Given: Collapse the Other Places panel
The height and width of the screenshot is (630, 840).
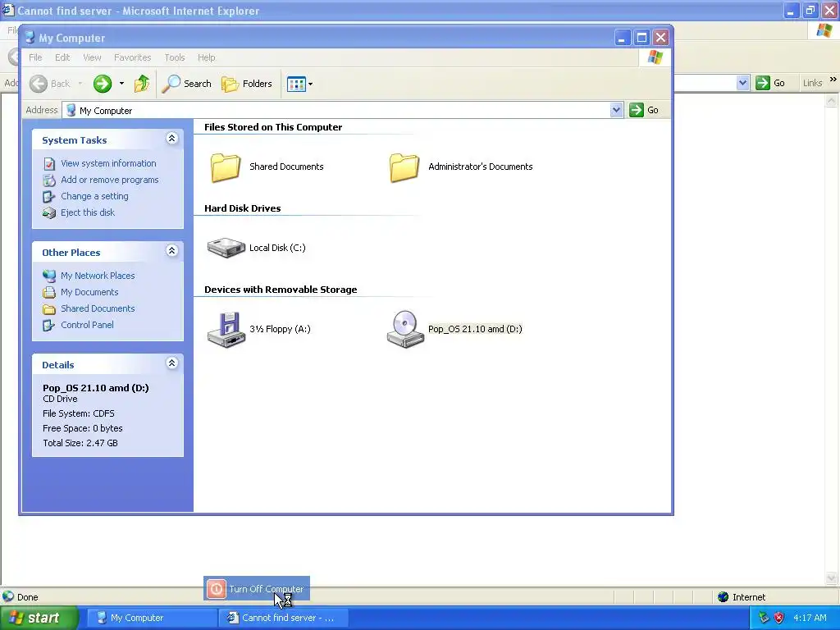Looking at the screenshot, I should tap(172, 251).
